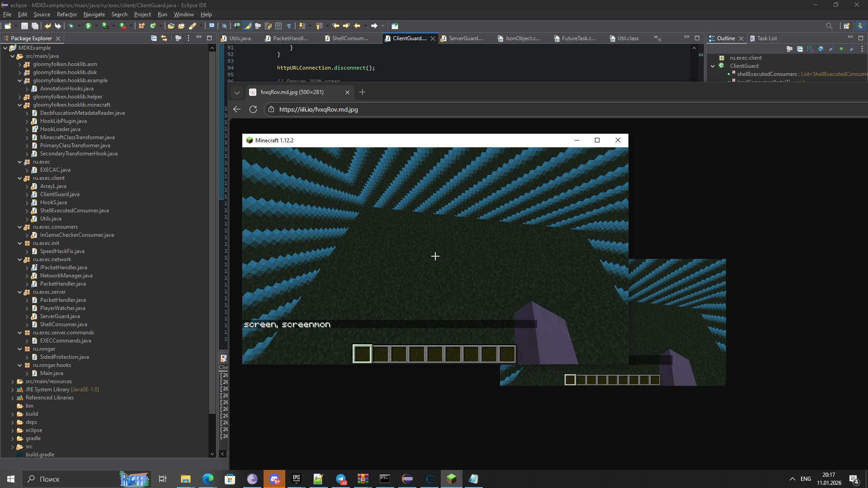Open the File menu
This screenshot has width=868, height=488.
[x=7, y=14]
